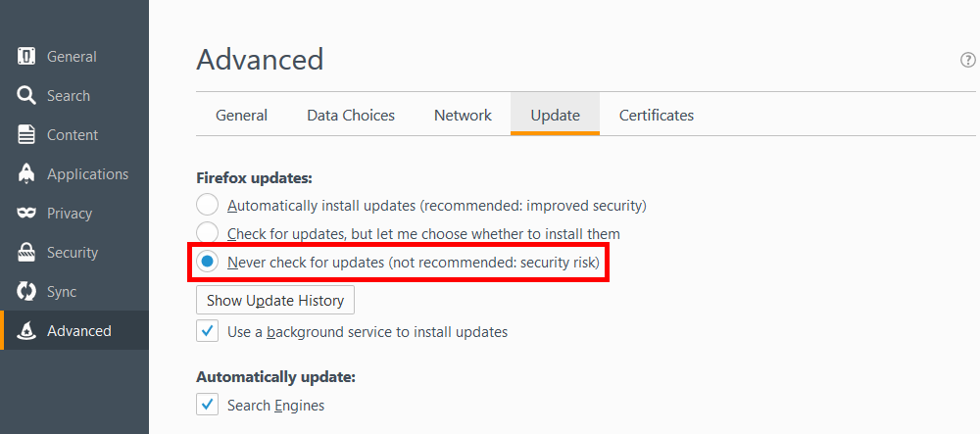Toggle Use a background service checkbox

tap(207, 331)
